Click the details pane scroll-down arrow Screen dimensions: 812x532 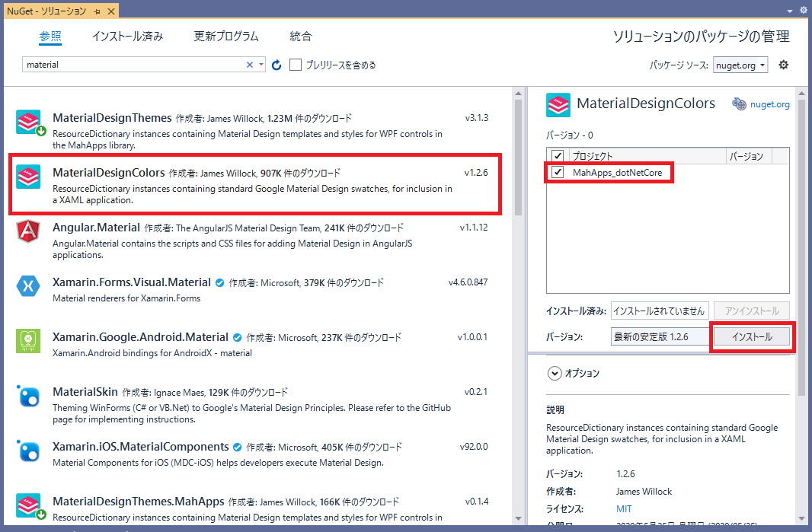(x=801, y=518)
